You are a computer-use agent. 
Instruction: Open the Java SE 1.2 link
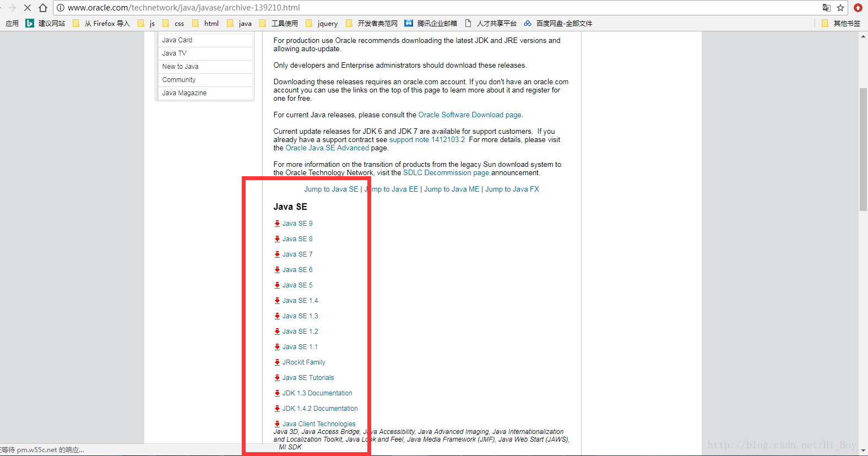[x=300, y=332]
